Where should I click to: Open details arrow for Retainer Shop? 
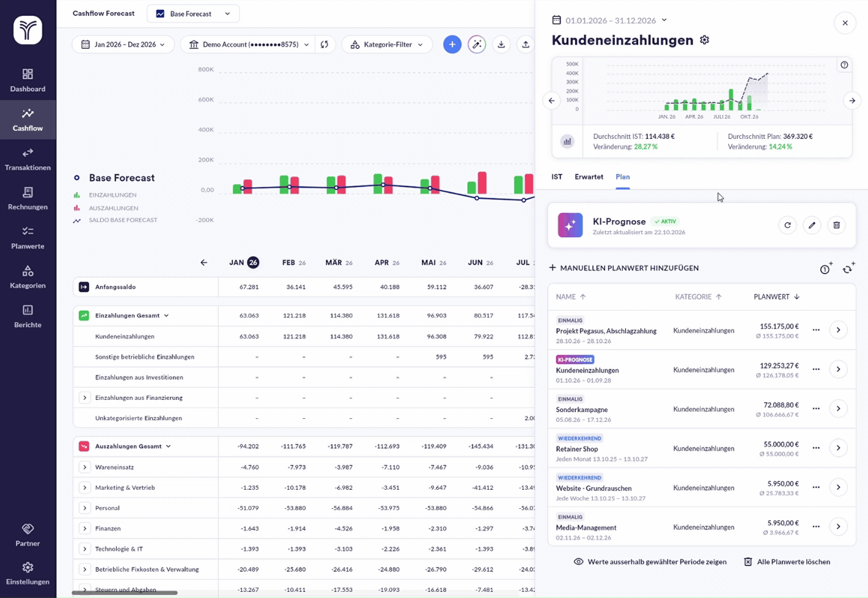coord(838,448)
